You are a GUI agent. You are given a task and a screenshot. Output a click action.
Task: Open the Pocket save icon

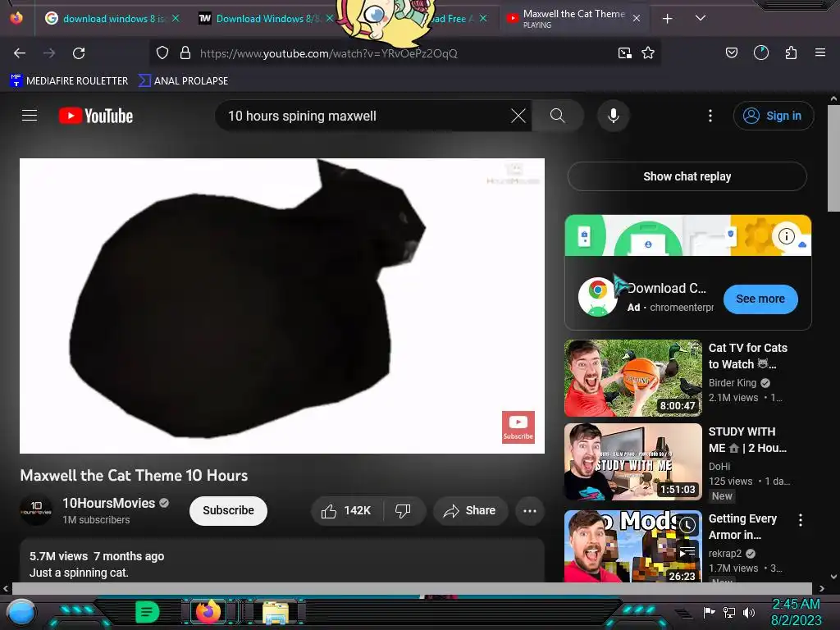click(x=731, y=53)
